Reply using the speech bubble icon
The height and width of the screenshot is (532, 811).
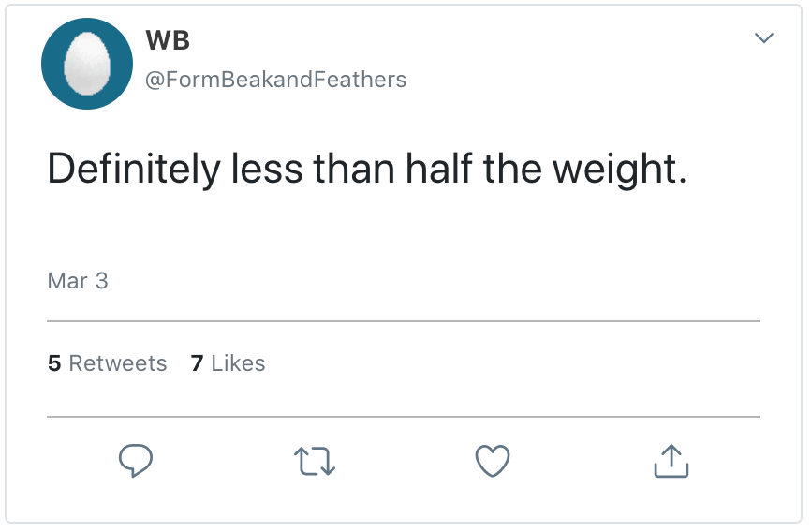(x=136, y=460)
